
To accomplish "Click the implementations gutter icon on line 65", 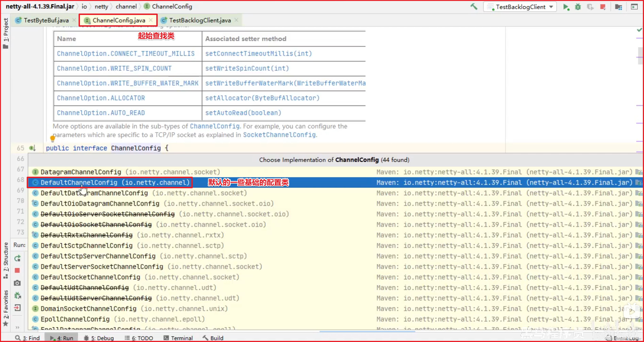I will (x=32, y=148).
